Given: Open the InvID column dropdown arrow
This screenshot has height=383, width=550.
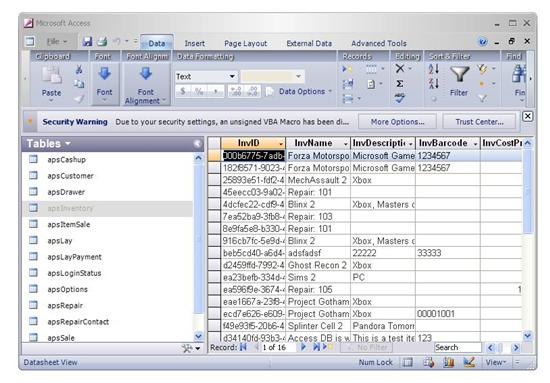Looking at the screenshot, I should (281, 144).
